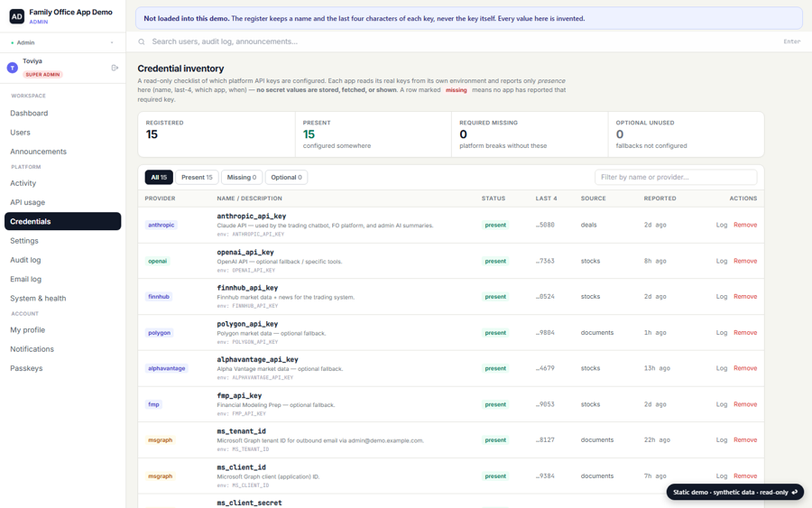Click the Required Missing 0 stat card
Image resolution: width=812 pixels, height=508 pixels.
pyautogui.click(x=530, y=134)
